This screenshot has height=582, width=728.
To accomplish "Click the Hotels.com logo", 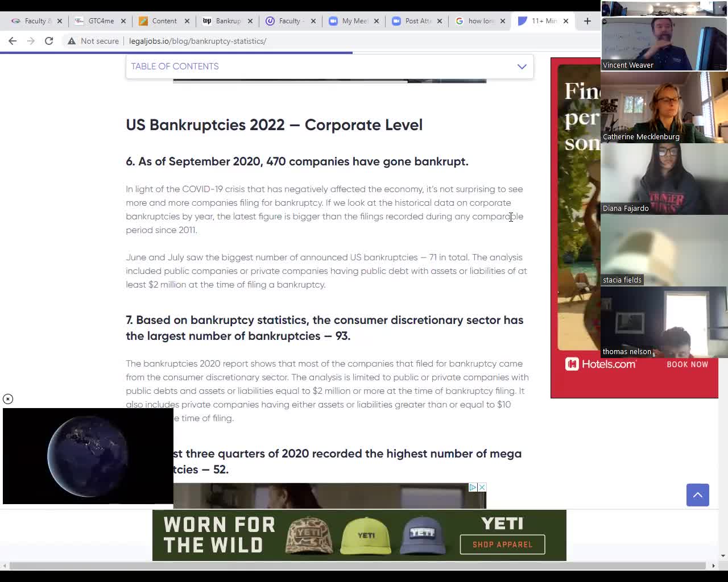I will coord(601,364).
